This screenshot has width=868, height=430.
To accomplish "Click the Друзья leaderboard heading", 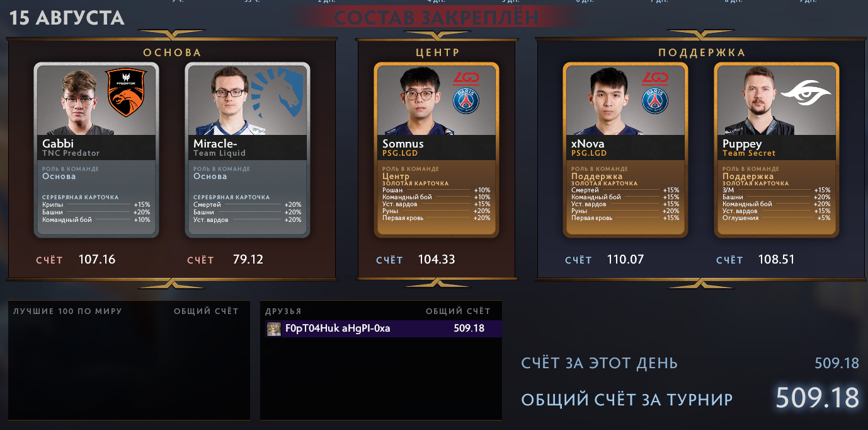I will click(283, 311).
